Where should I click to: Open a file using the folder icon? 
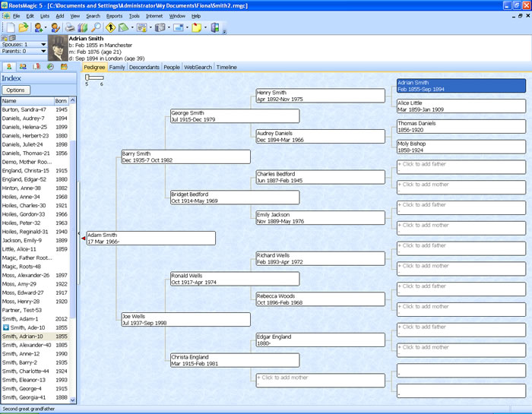pos(23,27)
